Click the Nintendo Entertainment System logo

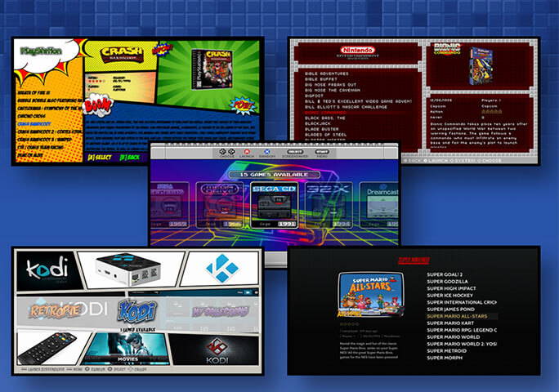[x=358, y=52]
